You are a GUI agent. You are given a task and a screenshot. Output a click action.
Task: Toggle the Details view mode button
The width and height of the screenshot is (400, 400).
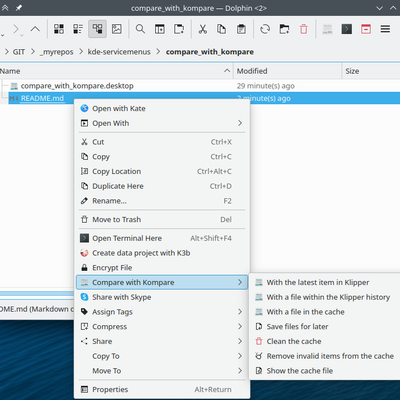coord(97,29)
